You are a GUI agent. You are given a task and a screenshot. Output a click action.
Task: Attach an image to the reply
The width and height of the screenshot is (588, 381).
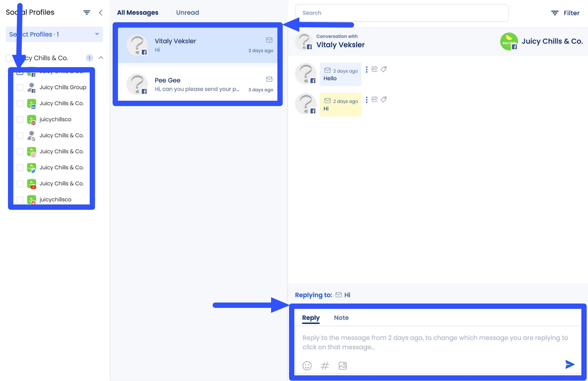(x=343, y=365)
